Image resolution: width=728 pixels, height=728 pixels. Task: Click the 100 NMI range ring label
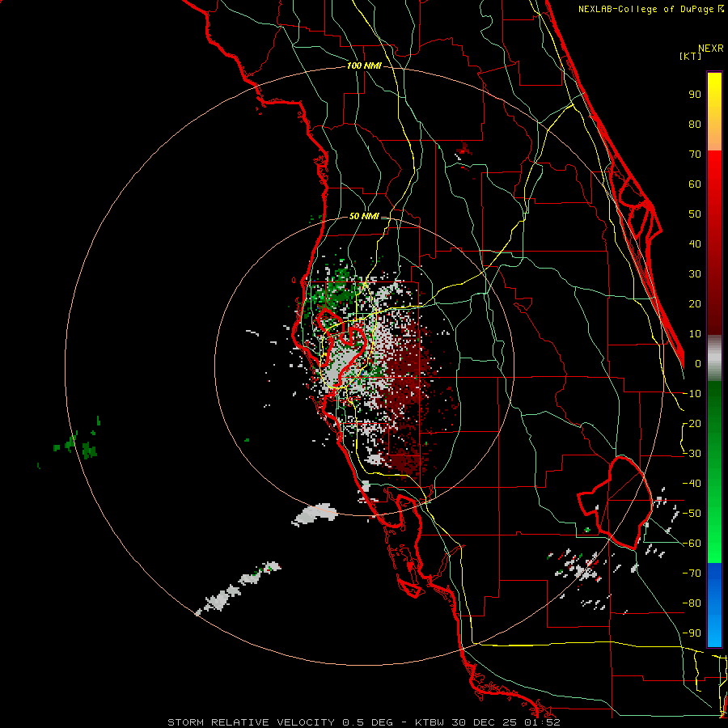364,66
